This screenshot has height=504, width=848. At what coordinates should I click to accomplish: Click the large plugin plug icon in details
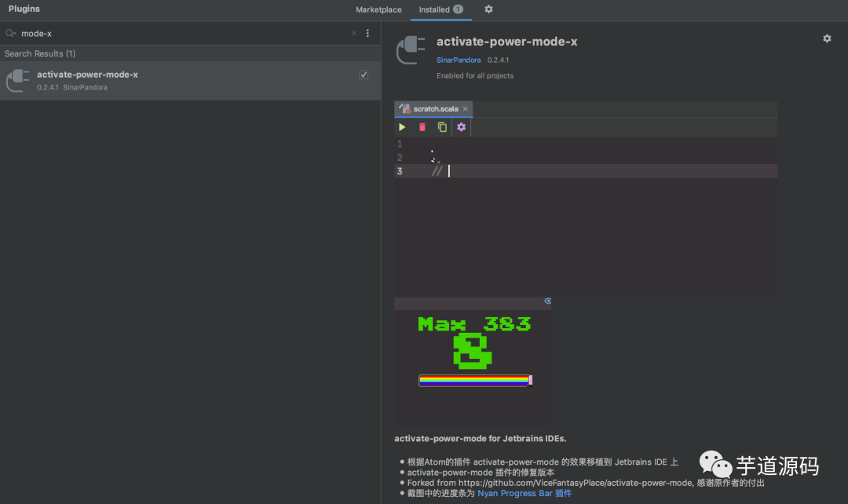click(411, 49)
